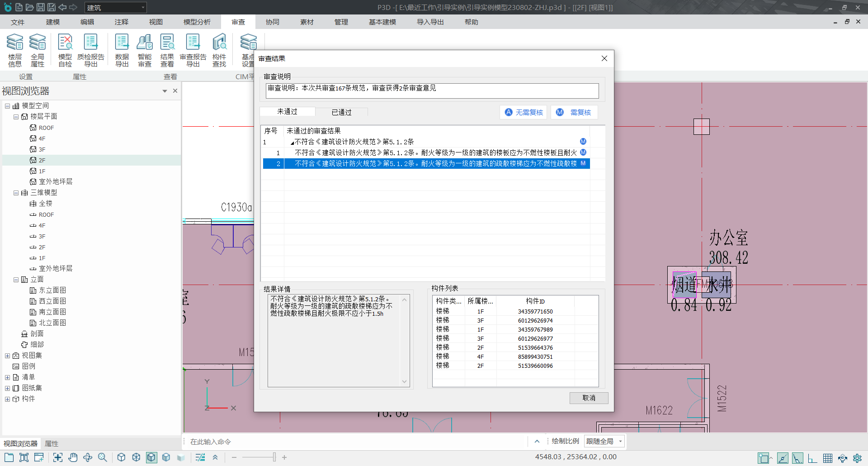Image resolution: width=868 pixels, height=466 pixels.
Task: Select the pan hand tool
Action: (73, 457)
